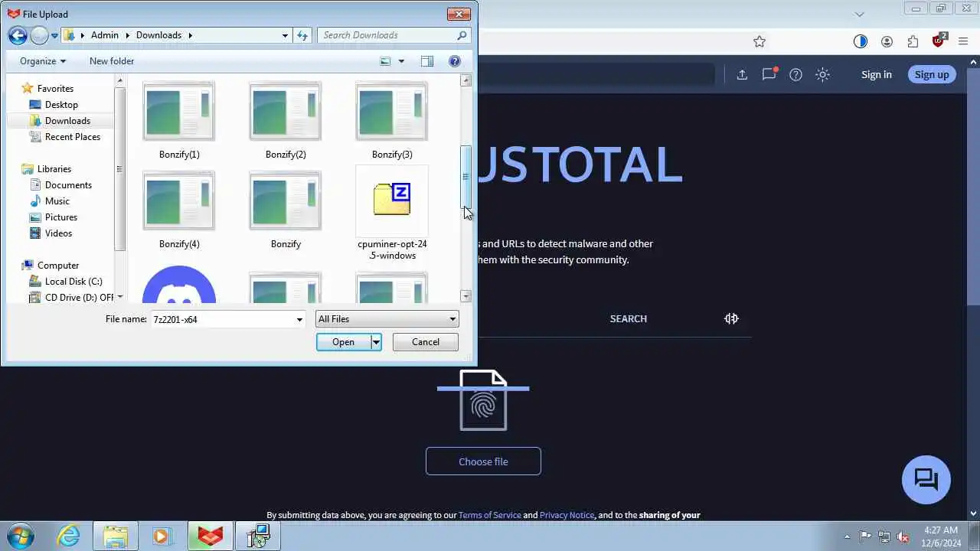Select Libraries in navigation pane
980x551 pixels.
click(54, 169)
